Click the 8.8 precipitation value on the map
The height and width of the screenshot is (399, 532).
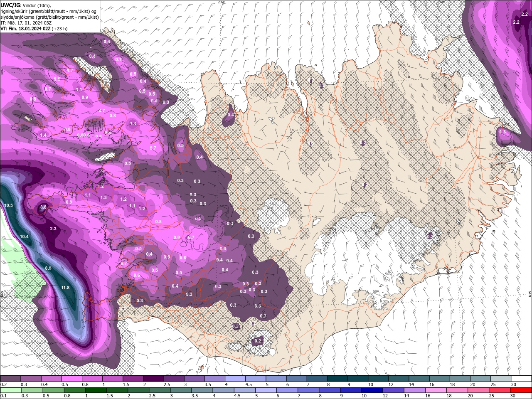(48, 268)
